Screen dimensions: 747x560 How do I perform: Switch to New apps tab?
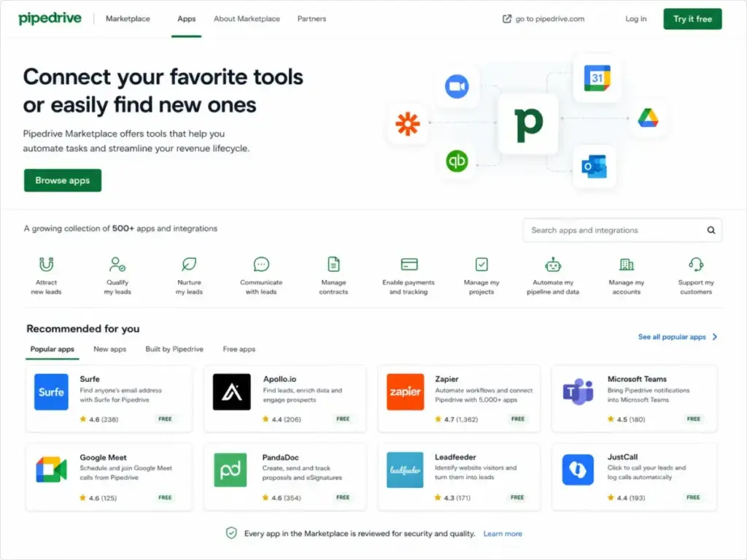click(110, 349)
